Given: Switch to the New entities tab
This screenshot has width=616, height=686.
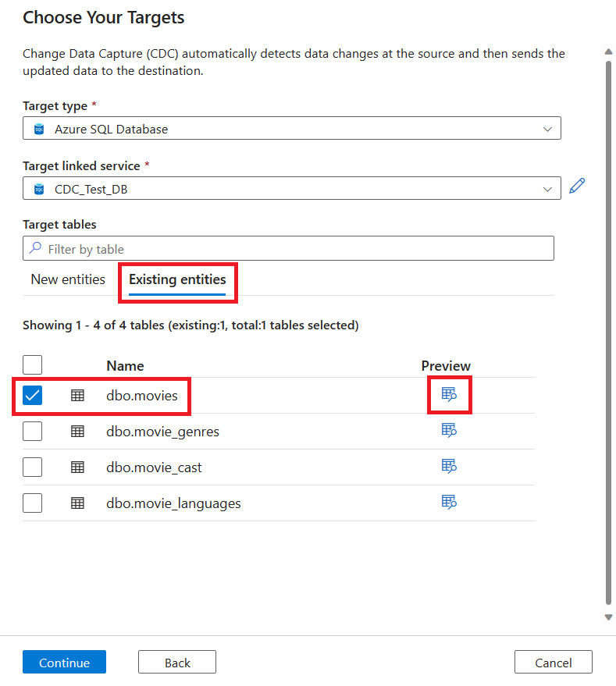Looking at the screenshot, I should (x=68, y=279).
